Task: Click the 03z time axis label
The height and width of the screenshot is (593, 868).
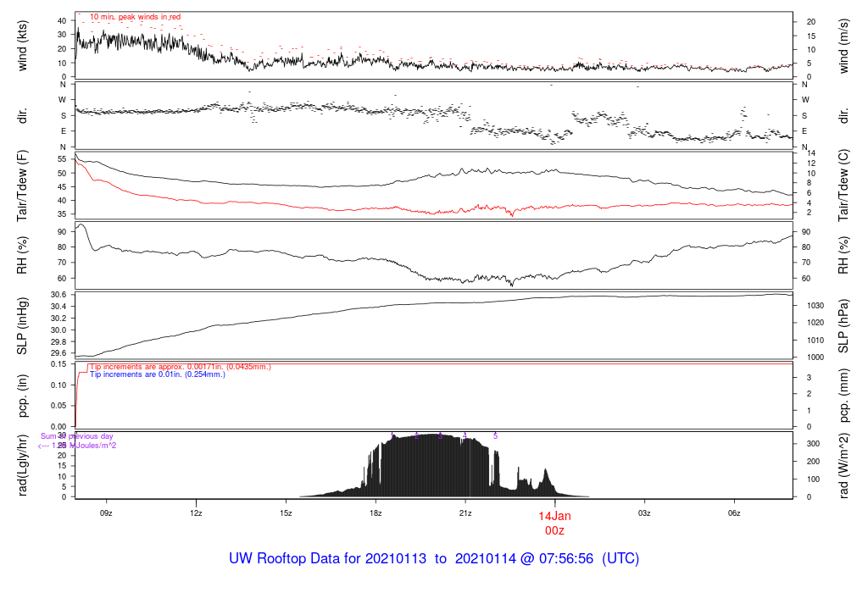Action: click(x=644, y=513)
